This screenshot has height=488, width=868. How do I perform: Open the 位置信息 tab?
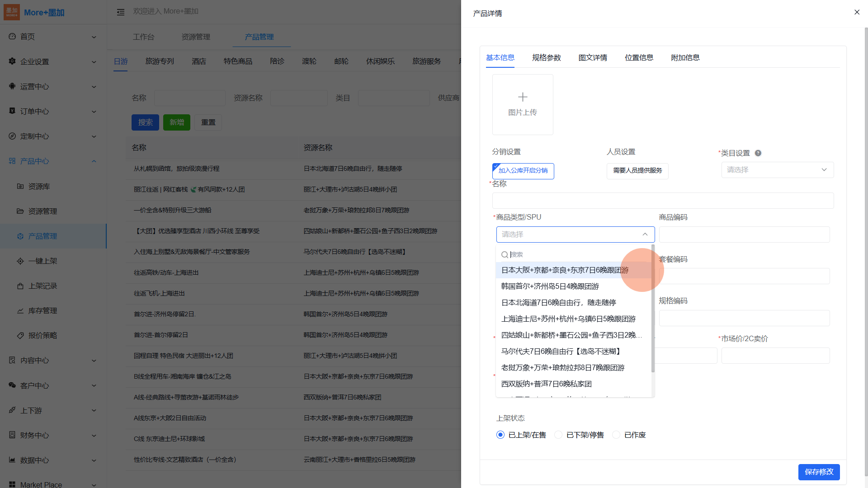point(639,58)
